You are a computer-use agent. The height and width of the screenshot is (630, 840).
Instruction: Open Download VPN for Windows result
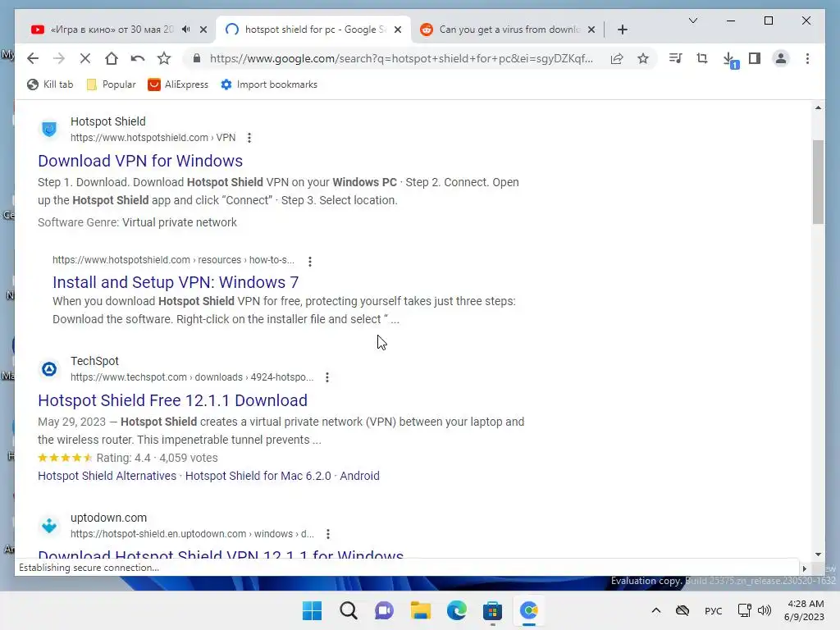[140, 161]
